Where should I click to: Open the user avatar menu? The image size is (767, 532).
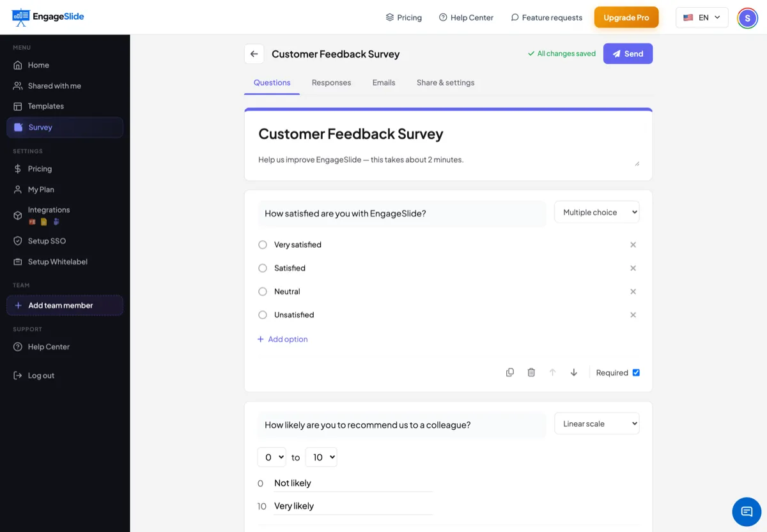[747, 18]
